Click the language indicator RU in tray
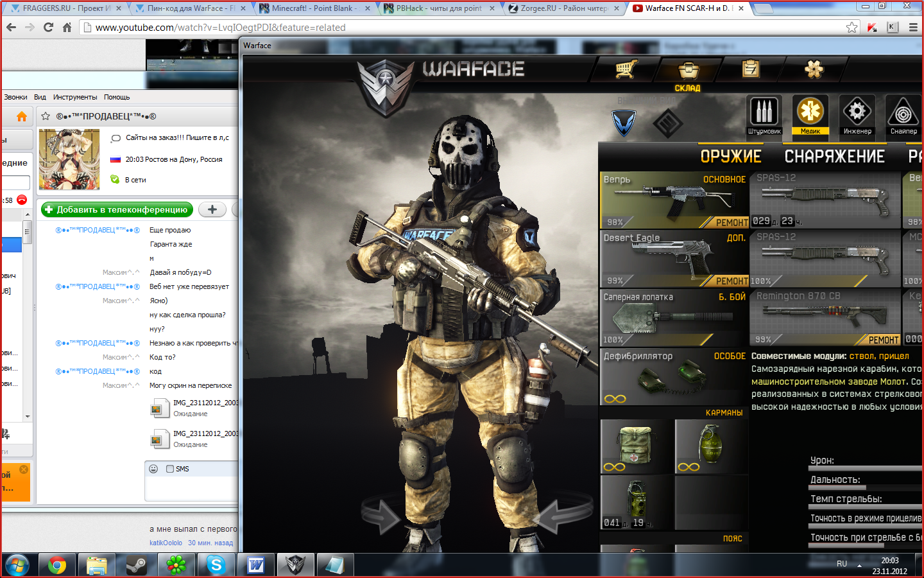The image size is (924, 578). (842, 564)
